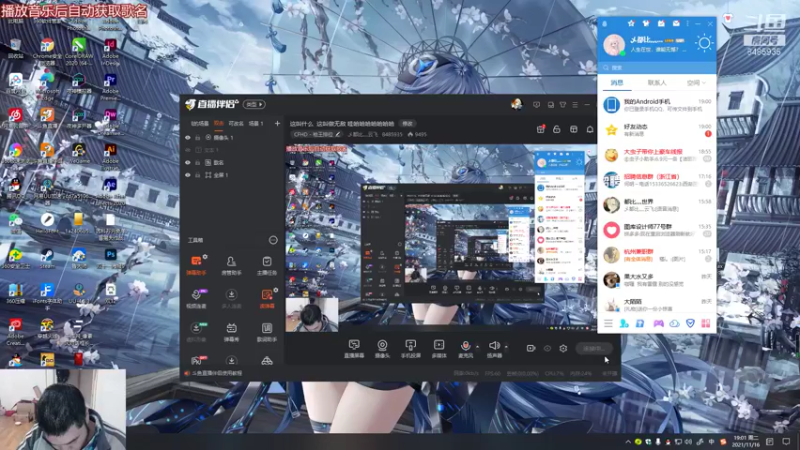The image size is (800, 450).
Task: Lock the 歌名 source
Action: tap(197, 163)
